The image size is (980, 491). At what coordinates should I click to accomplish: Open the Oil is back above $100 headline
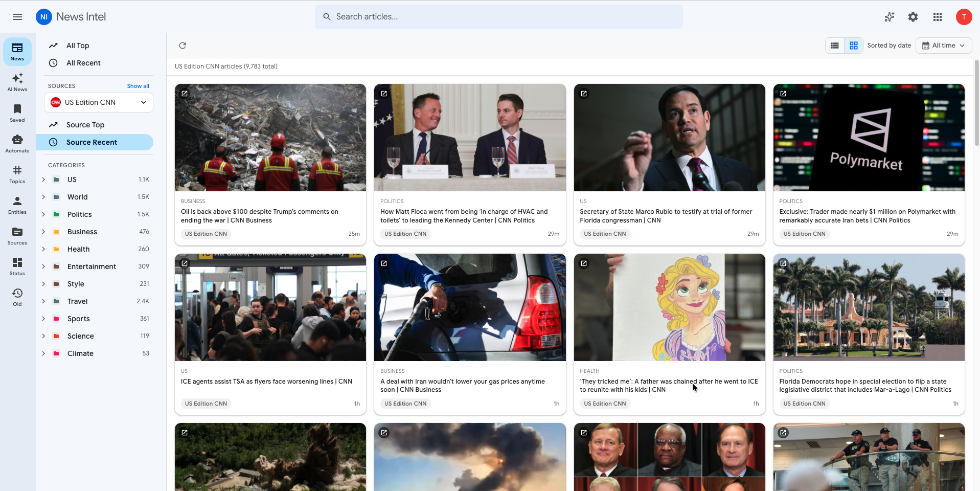[x=260, y=216]
